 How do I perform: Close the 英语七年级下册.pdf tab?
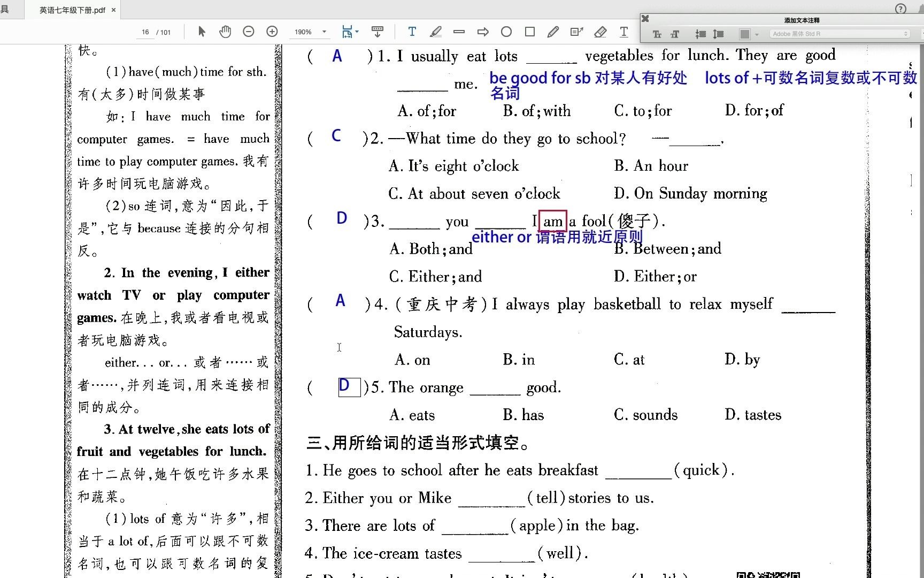coord(113,10)
